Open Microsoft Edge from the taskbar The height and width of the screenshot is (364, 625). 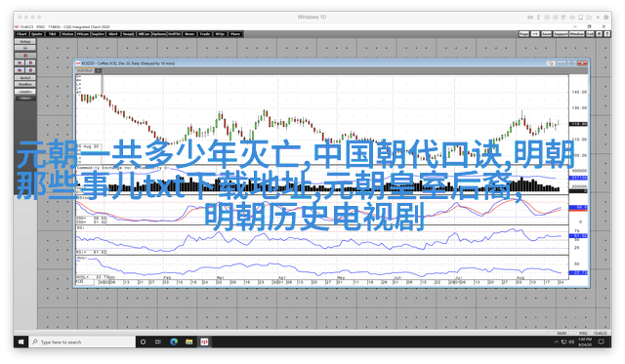174,342
